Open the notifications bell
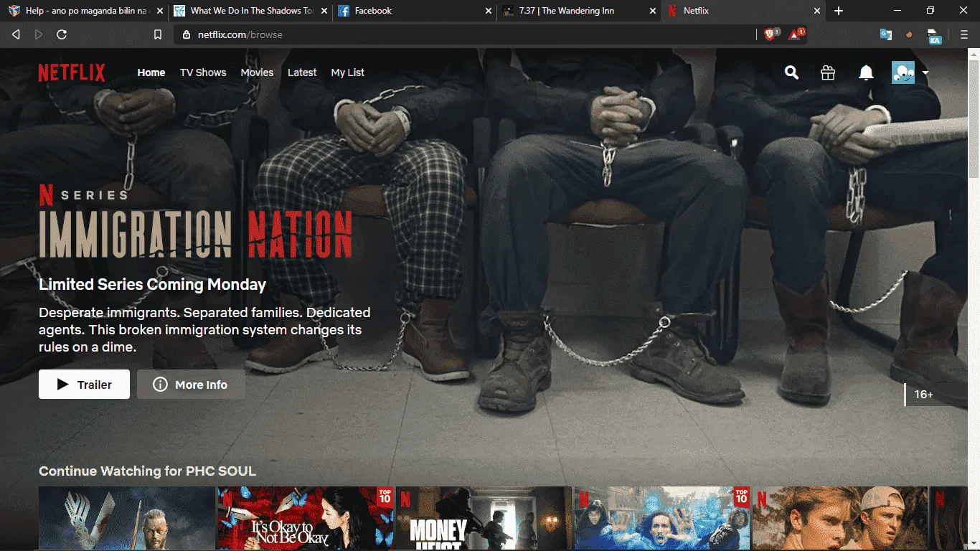This screenshot has width=980, height=551. pyautogui.click(x=866, y=72)
